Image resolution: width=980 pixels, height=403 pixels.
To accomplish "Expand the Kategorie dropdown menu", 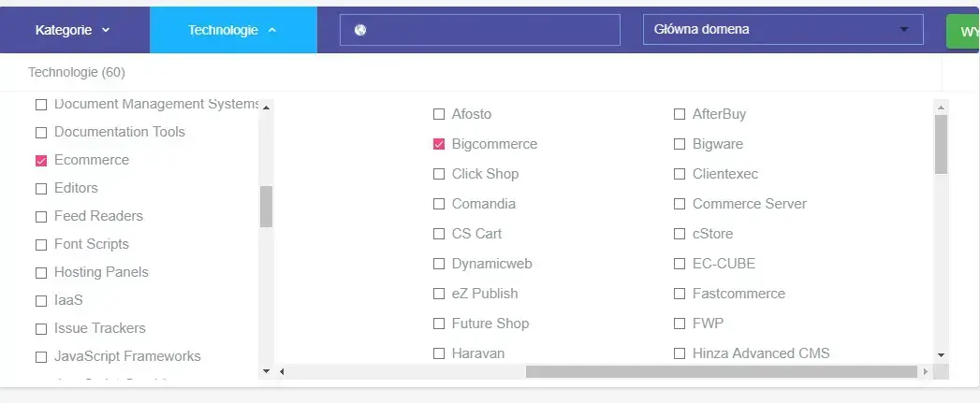I will coord(73,30).
